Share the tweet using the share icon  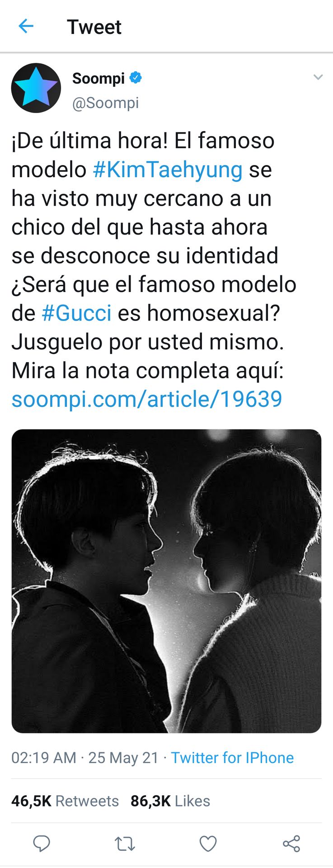click(291, 843)
